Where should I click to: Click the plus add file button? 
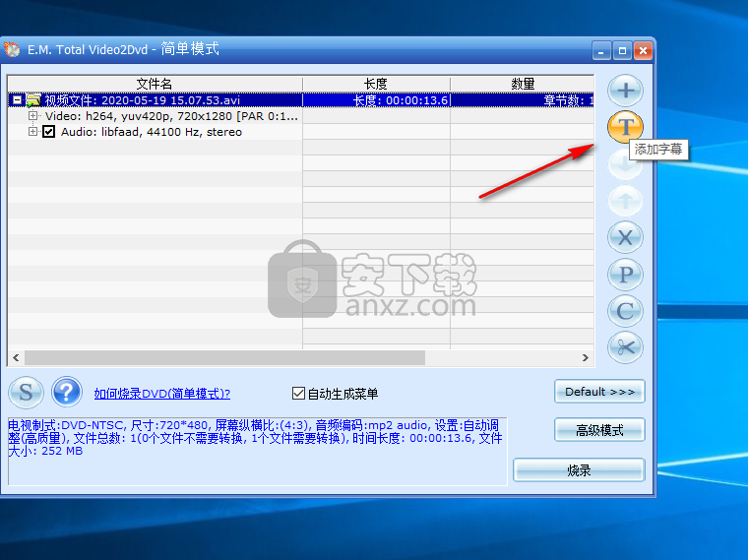(625, 91)
